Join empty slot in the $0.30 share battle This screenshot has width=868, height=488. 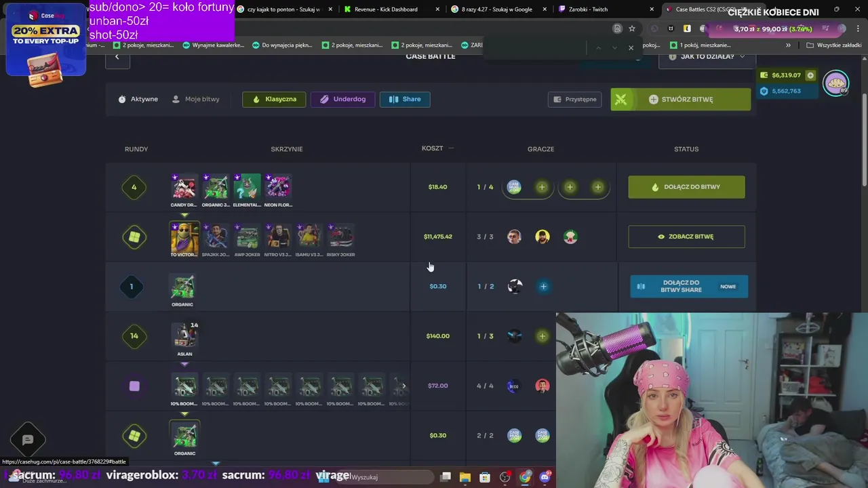(543, 287)
